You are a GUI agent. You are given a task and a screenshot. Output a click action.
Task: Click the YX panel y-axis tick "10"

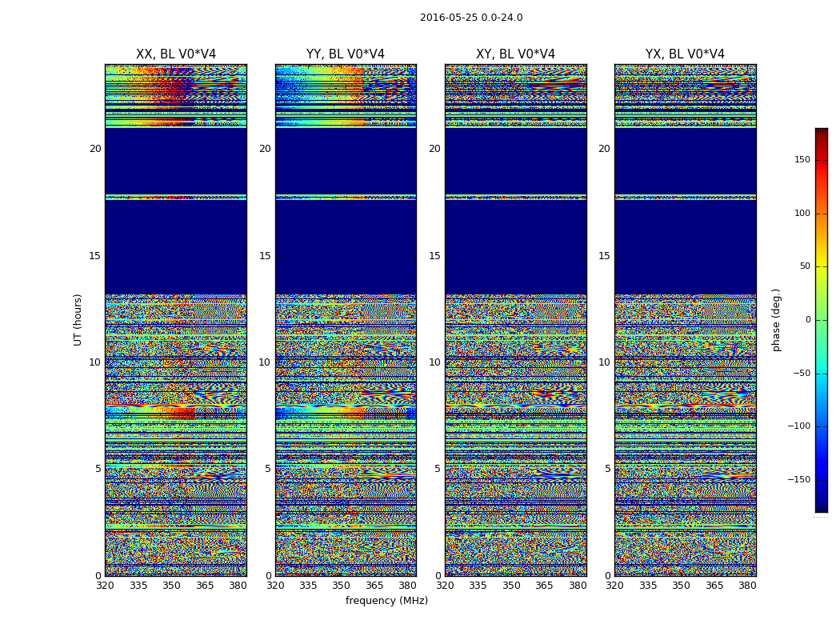tap(604, 362)
